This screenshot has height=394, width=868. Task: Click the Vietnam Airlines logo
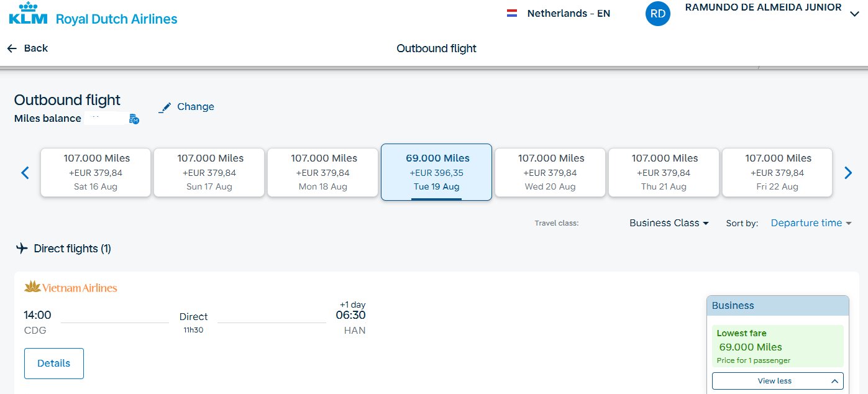pyautogui.click(x=70, y=287)
